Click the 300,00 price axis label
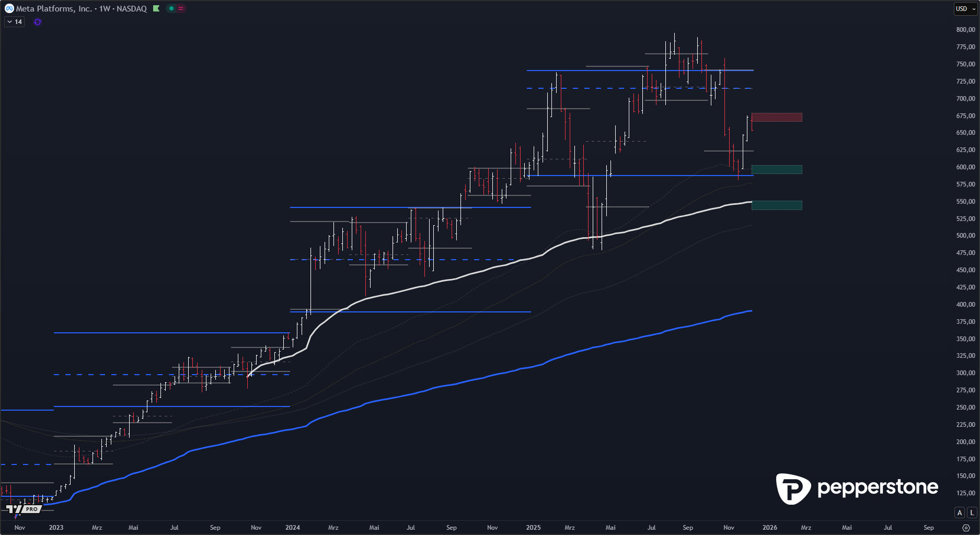Viewport: 980px width, 535px height. tap(966, 373)
